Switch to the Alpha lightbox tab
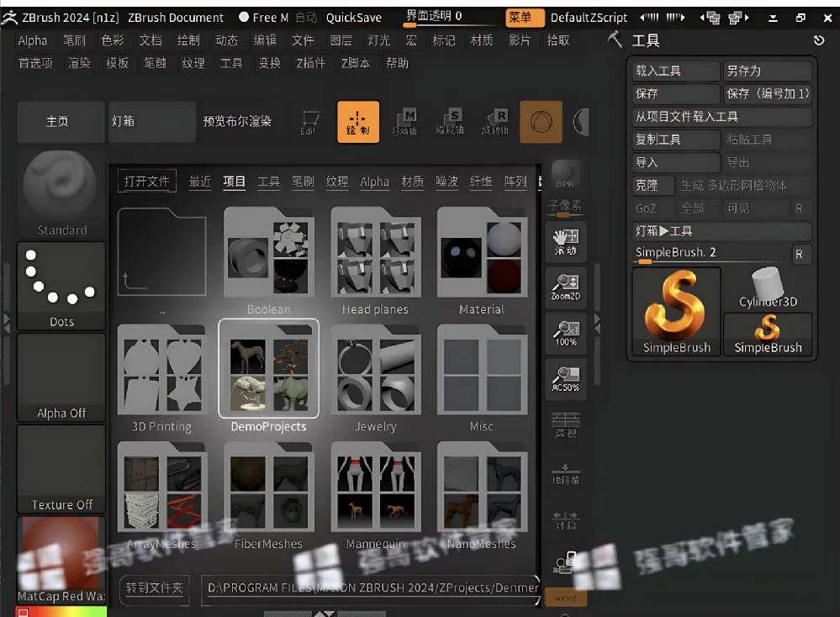Viewport: 840px width, 617px height. pos(374,182)
